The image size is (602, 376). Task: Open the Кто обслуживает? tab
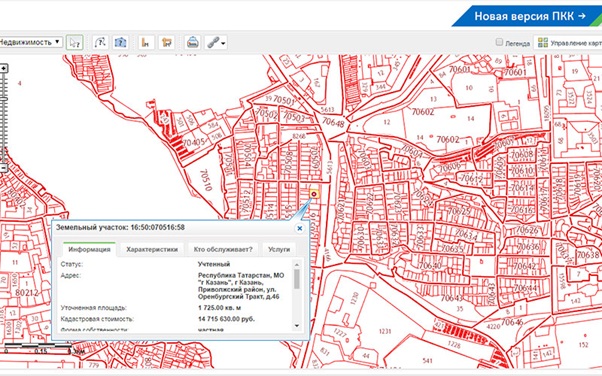223,249
